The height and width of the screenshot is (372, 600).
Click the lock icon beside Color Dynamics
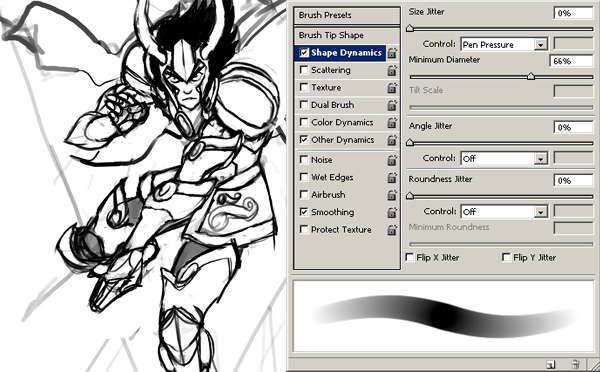coord(392,122)
